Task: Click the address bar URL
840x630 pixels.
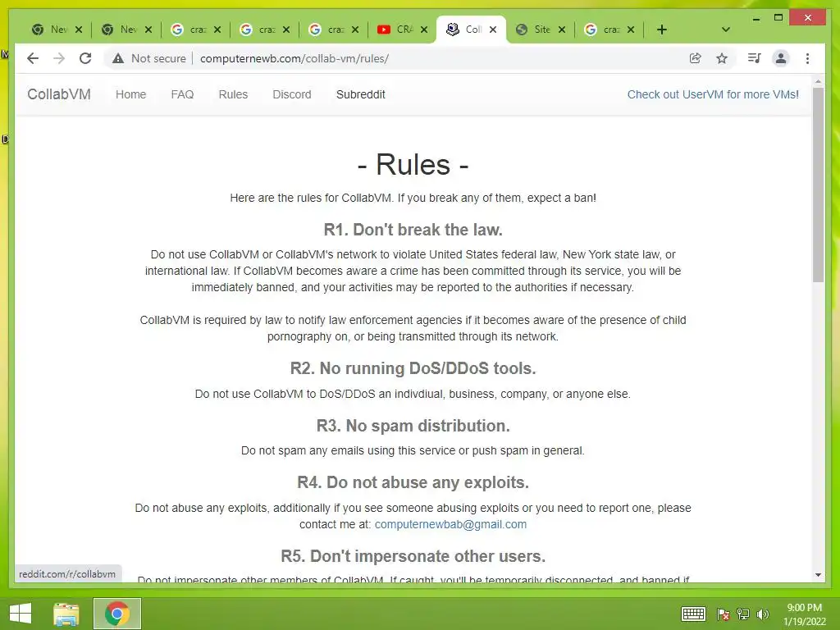Action: tap(294, 58)
